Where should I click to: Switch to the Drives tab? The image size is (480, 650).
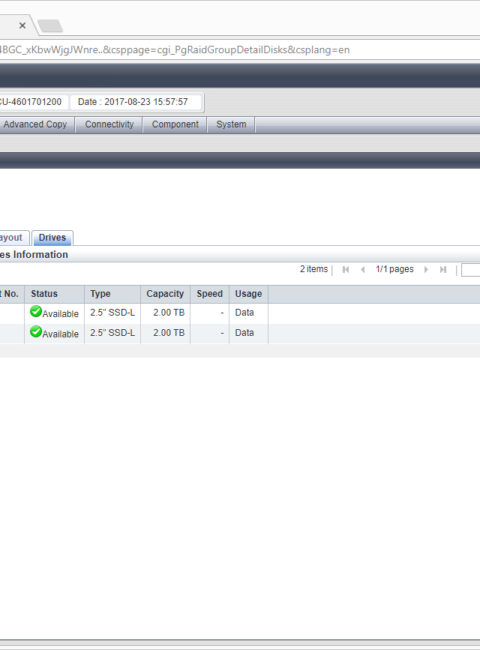(52, 238)
